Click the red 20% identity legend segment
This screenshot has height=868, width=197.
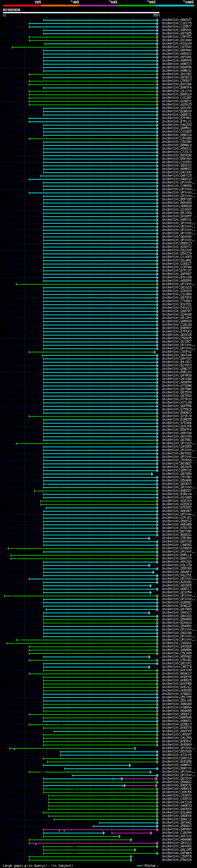[x=22, y=6]
